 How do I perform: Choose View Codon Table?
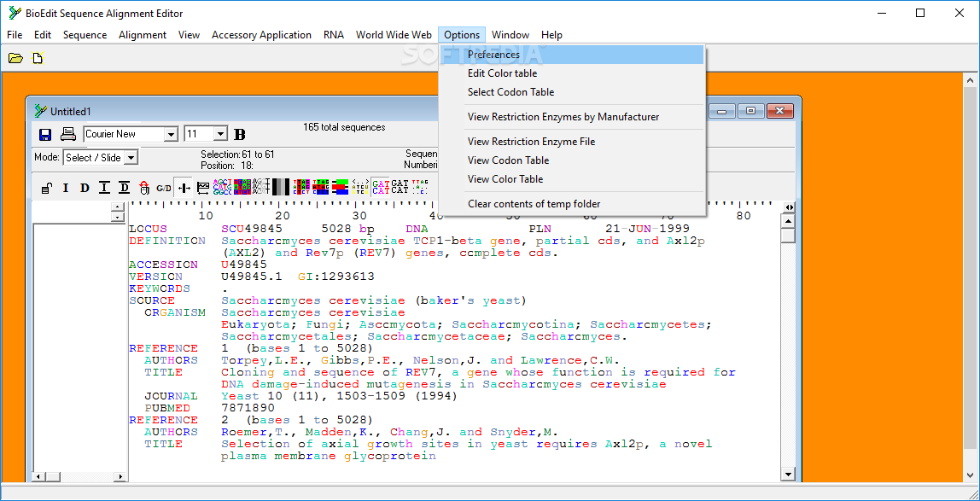572,160
